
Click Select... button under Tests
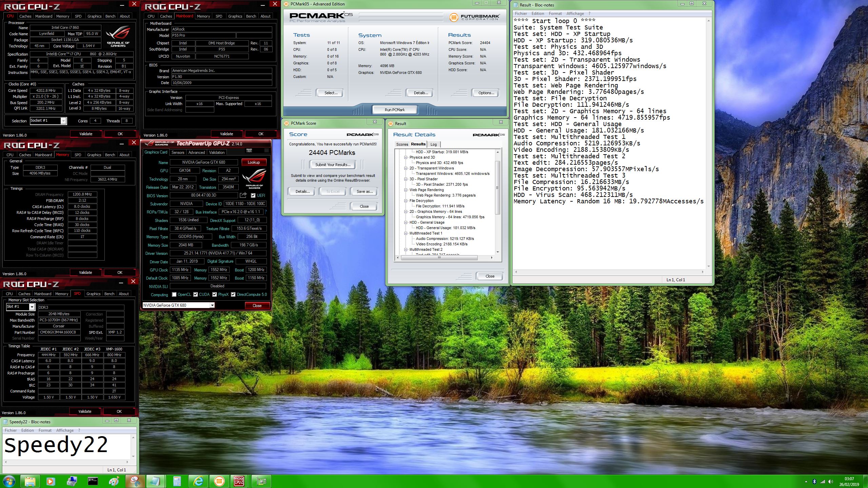pyautogui.click(x=331, y=93)
